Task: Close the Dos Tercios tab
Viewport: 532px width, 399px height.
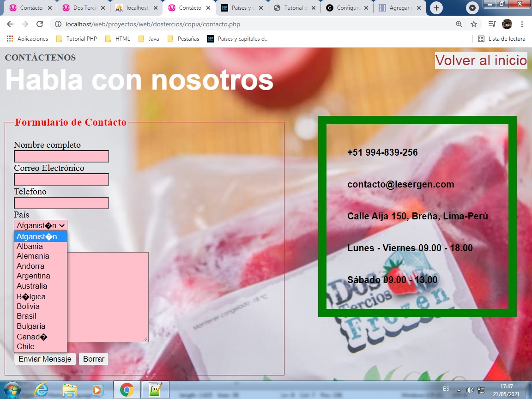Action: coord(103,8)
